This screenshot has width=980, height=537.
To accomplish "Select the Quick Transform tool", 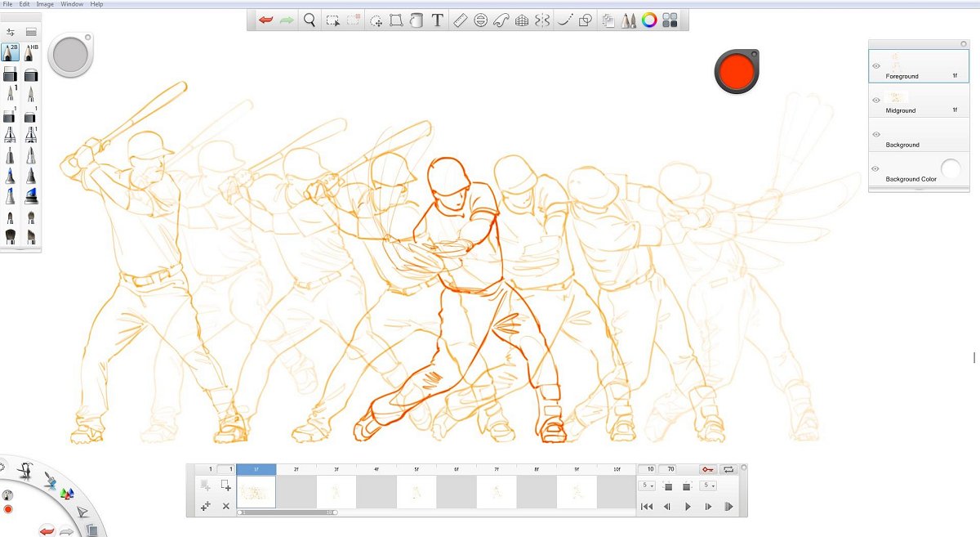I will click(376, 21).
